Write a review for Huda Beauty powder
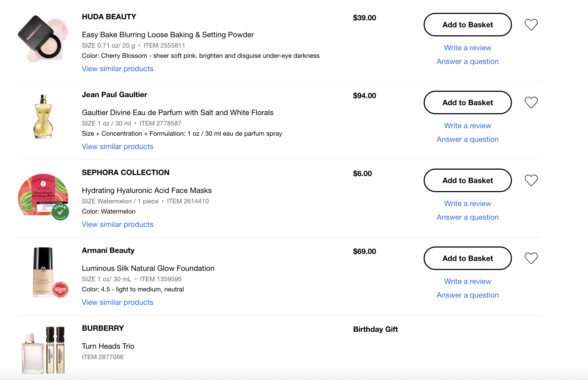Image resolution: width=588 pixels, height=380 pixels. click(x=468, y=48)
